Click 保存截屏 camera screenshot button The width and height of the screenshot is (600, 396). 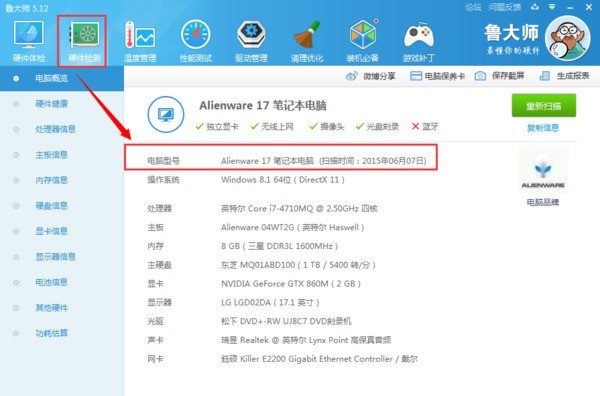[499, 76]
